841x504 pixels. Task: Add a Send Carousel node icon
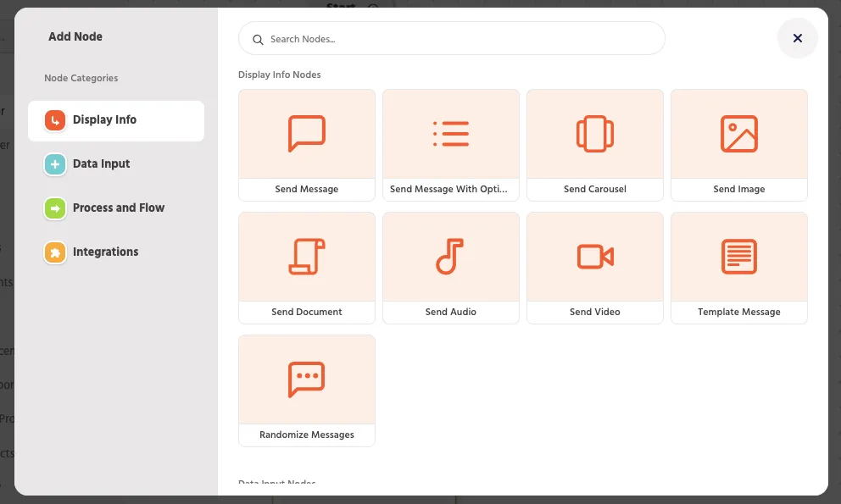(x=595, y=134)
